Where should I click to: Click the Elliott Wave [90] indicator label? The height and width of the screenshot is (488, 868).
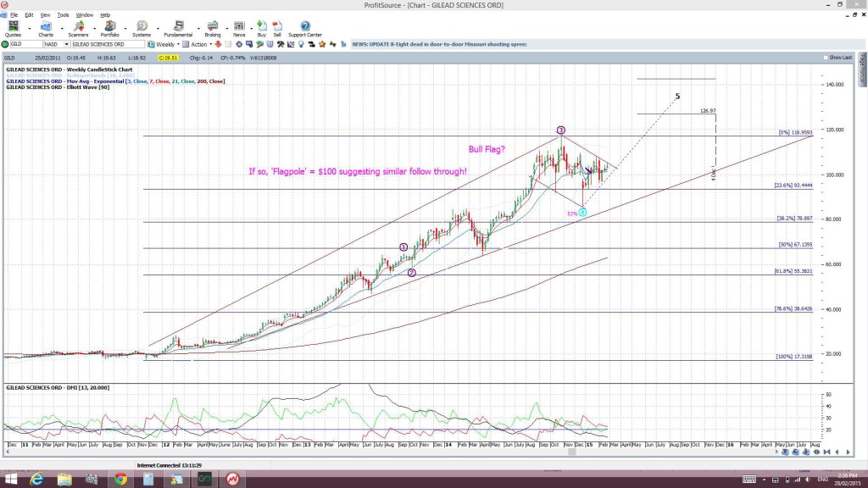click(58, 87)
